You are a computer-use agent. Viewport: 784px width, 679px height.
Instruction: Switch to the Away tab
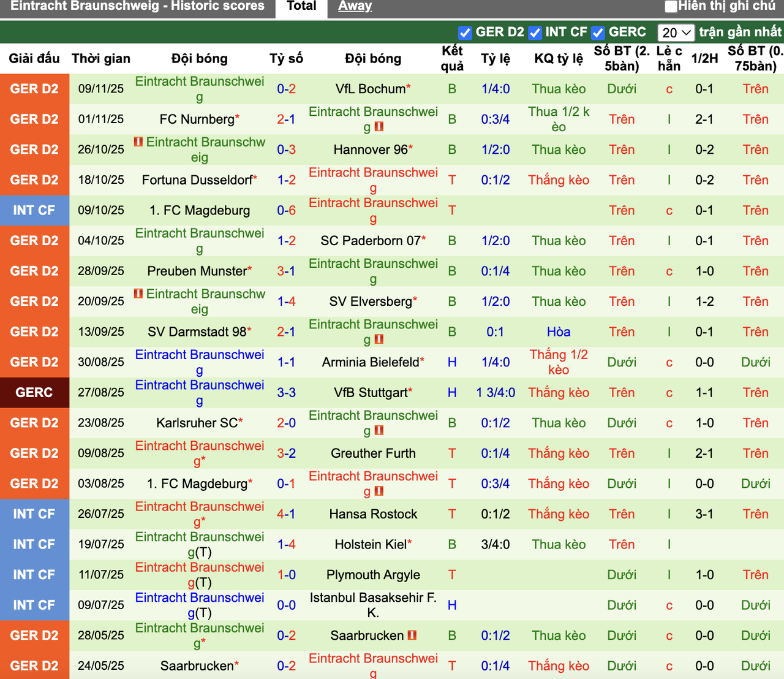click(355, 6)
